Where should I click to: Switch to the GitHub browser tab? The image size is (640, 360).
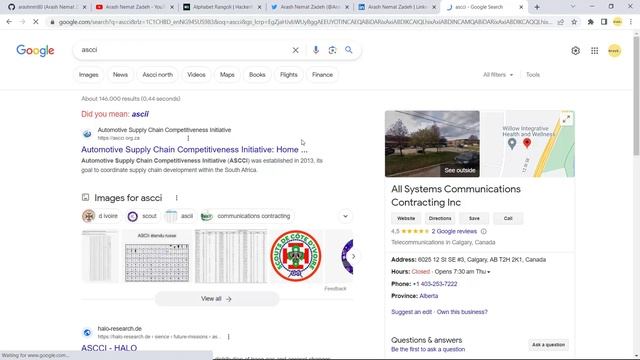point(47,7)
